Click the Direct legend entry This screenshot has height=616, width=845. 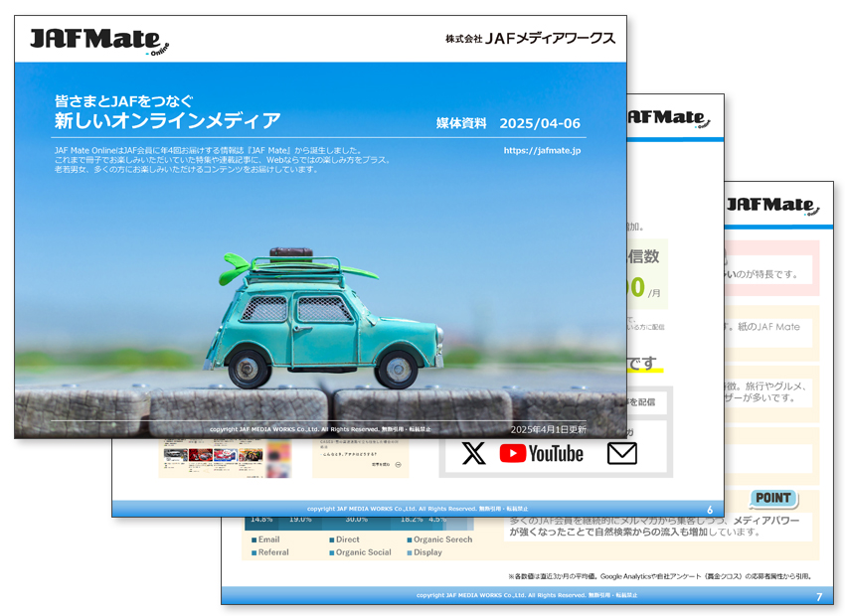(344, 539)
